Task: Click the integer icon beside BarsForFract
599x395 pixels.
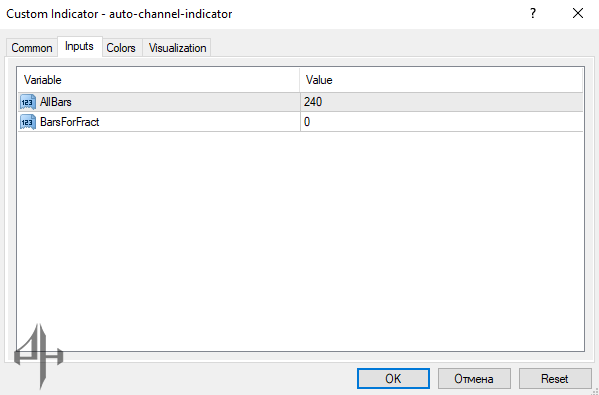Action: click(x=28, y=122)
